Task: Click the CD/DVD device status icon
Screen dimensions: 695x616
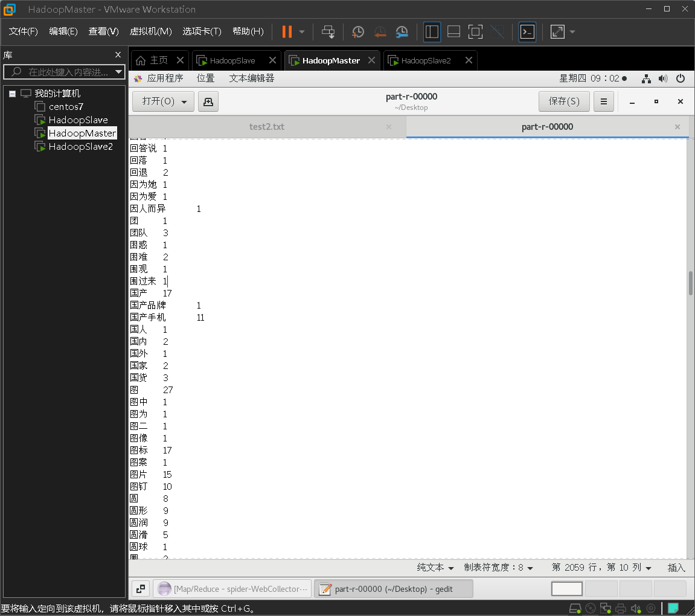Action: (591, 609)
